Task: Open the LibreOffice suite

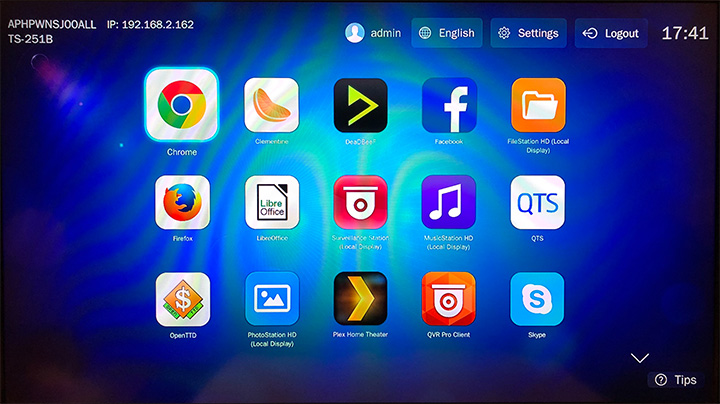Action: (271, 202)
